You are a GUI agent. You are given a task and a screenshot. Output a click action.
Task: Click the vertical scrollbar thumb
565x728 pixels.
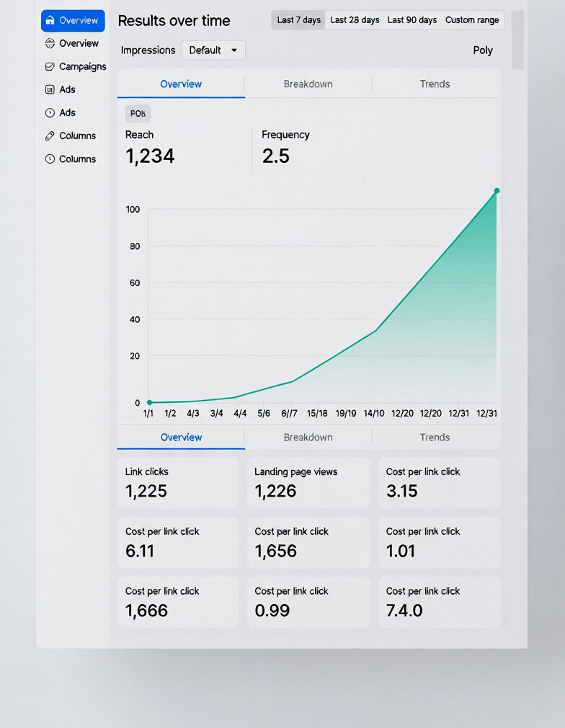(517, 40)
